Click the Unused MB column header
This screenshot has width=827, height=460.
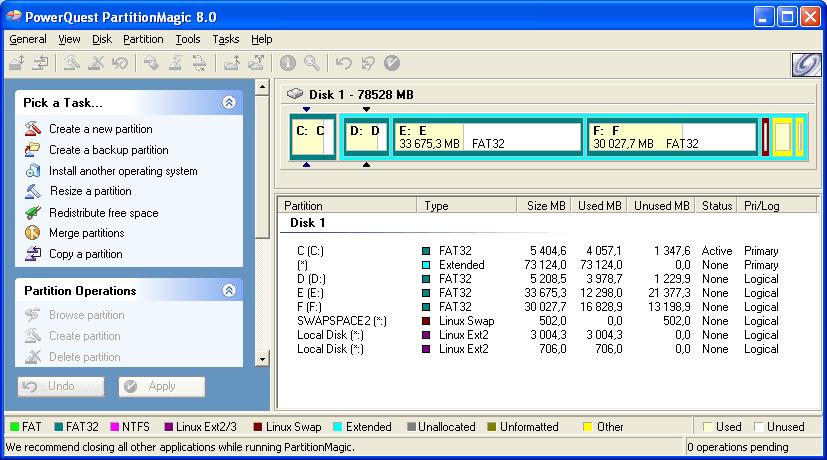tap(661, 206)
